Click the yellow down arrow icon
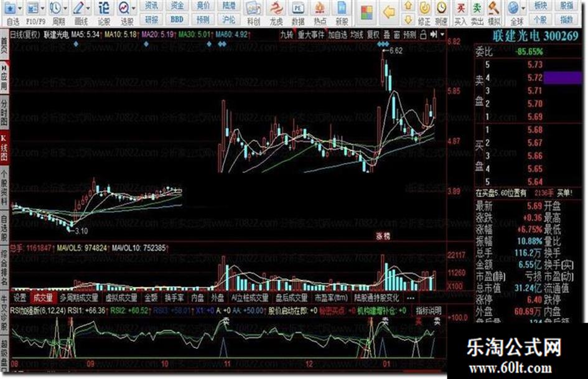Viewport: 588px width, 379px height. (408, 19)
